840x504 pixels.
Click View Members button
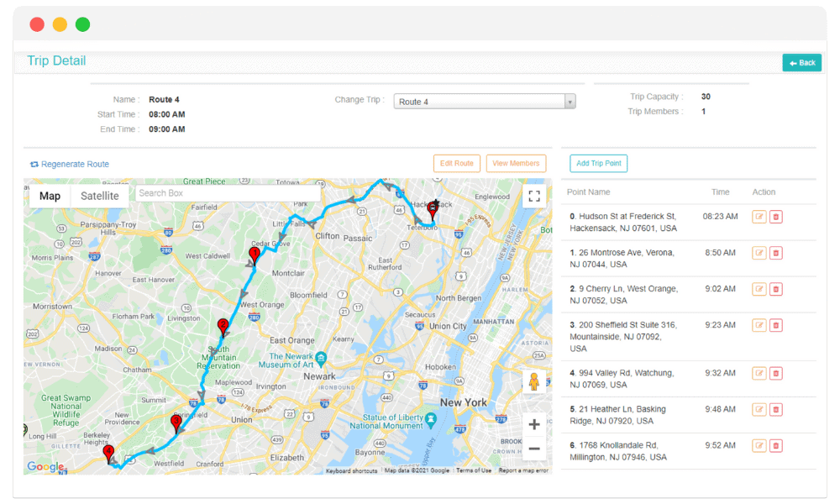(x=516, y=163)
